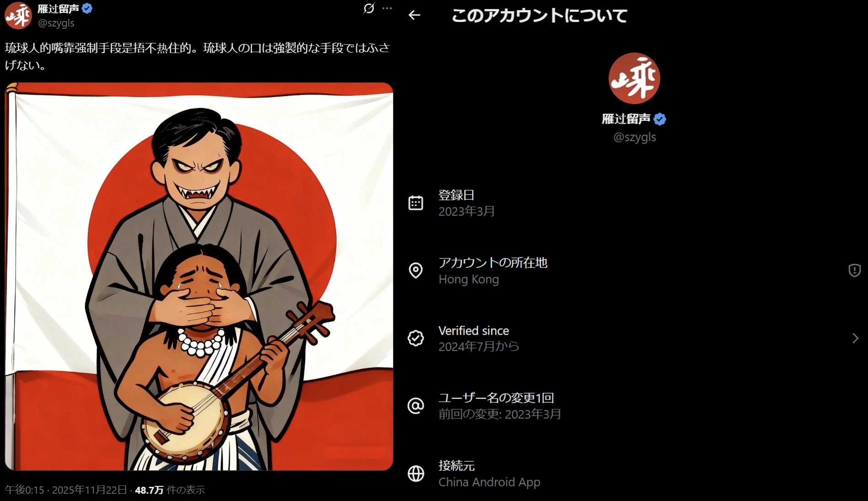This screenshot has width=868, height=501.
Task: Open the post's cartoon image
Action: pos(199,277)
